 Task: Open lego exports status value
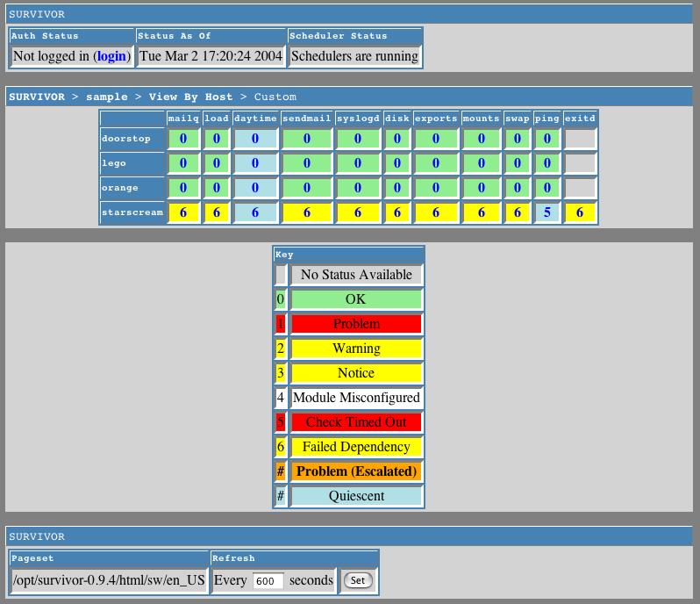pos(436,163)
